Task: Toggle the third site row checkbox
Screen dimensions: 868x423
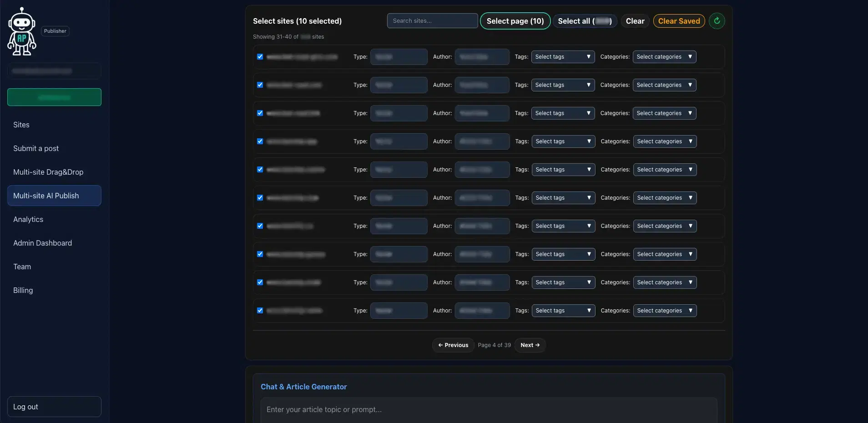Action: (x=260, y=113)
